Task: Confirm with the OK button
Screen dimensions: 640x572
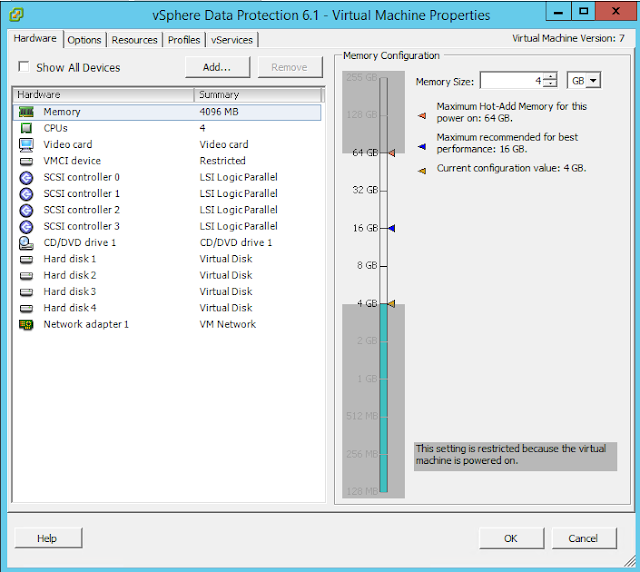Action: tap(511, 538)
